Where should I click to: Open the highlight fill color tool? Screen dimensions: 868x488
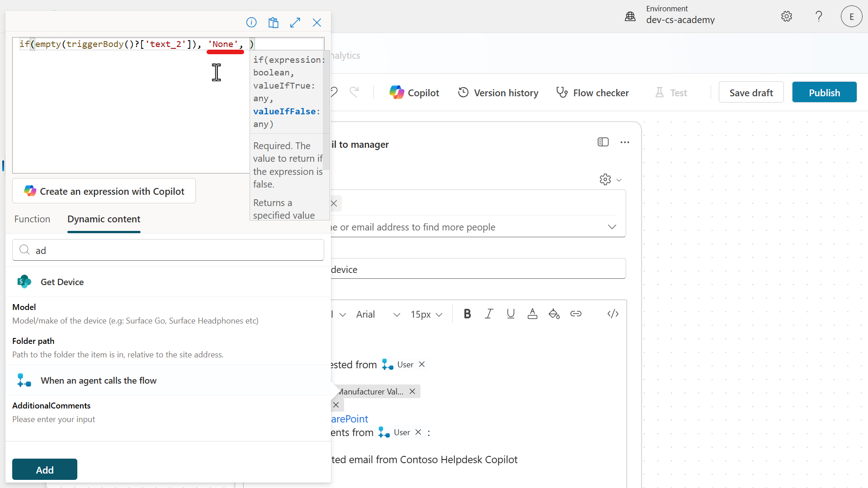[x=554, y=314]
